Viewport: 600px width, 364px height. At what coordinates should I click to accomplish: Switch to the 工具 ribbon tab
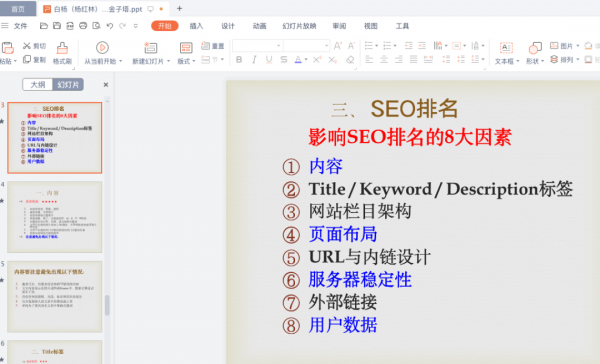pos(402,26)
